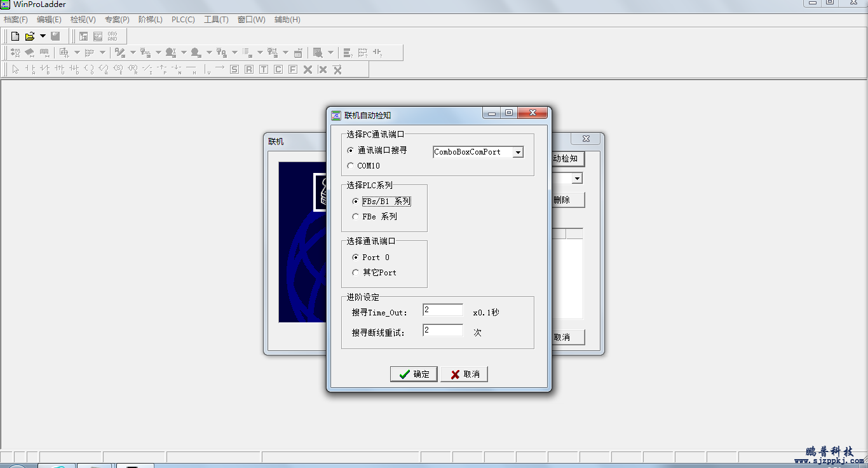Open dropdown in 联机 window behind

(577, 179)
